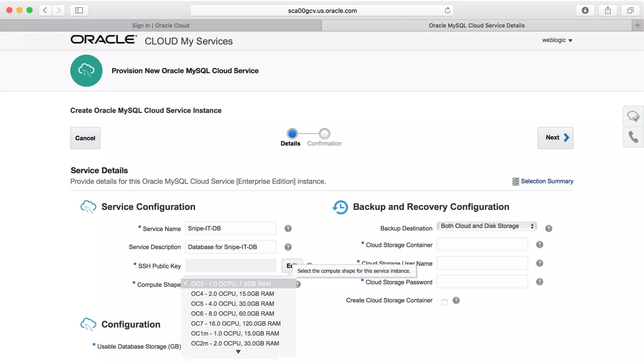Viewport: 644px width, 362px height.
Task: Click the Safari downloads icon
Action: point(585,10)
